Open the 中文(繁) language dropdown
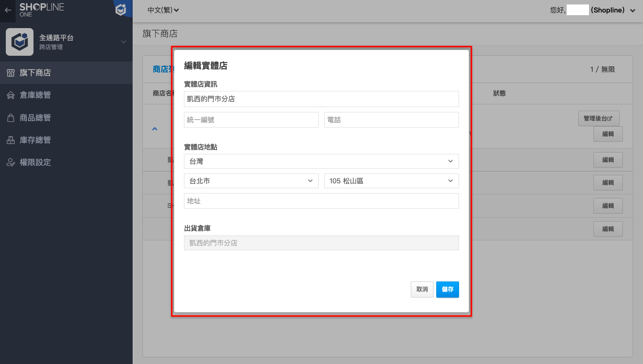643x364 pixels. point(163,10)
